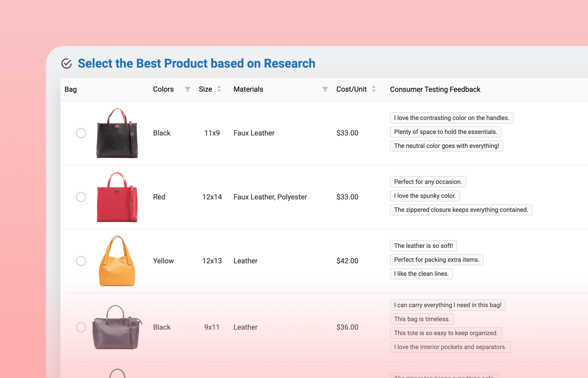Click the red tote bag image

point(117,197)
